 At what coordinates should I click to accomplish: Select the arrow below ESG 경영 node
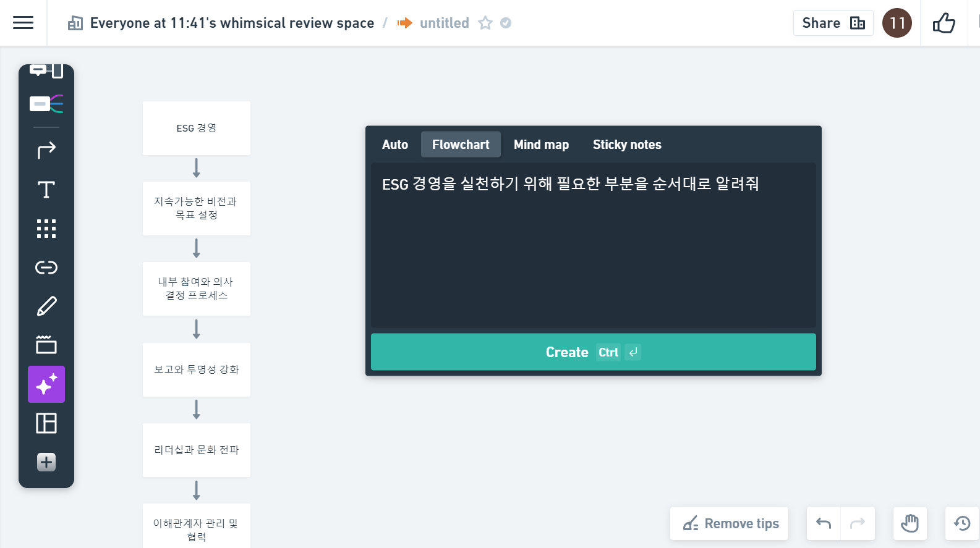click(x=197, y=168)
